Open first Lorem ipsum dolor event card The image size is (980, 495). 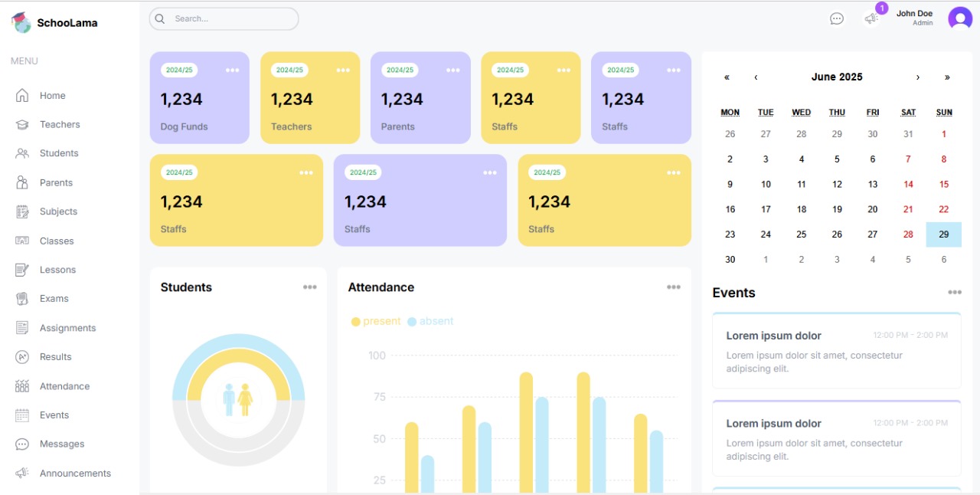point(837,351)
